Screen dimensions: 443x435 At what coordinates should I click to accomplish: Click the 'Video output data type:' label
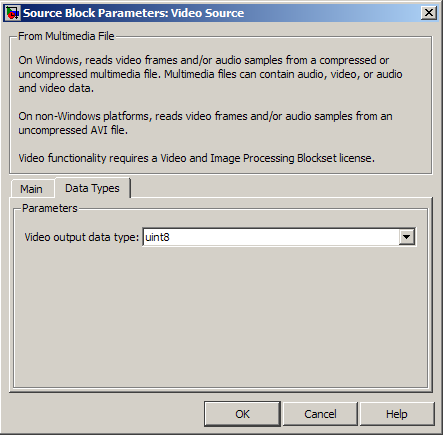(x=81, y=237)
